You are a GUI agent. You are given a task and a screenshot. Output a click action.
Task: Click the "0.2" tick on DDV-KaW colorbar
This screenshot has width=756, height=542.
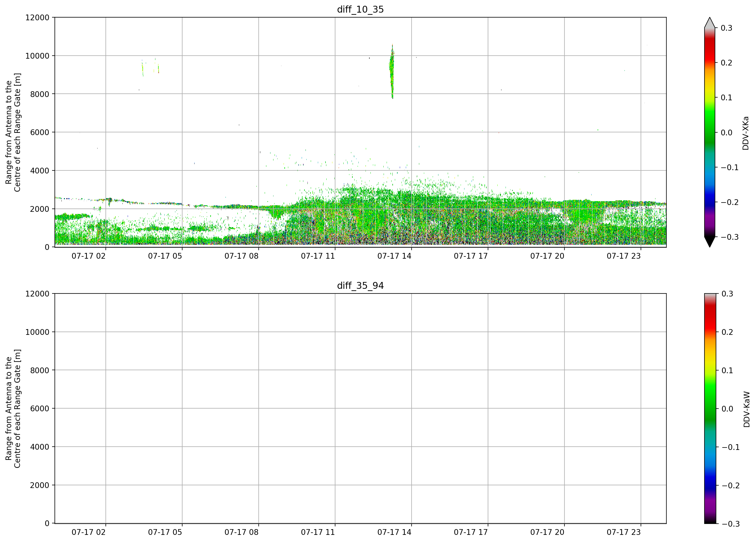tap(727, 332)
